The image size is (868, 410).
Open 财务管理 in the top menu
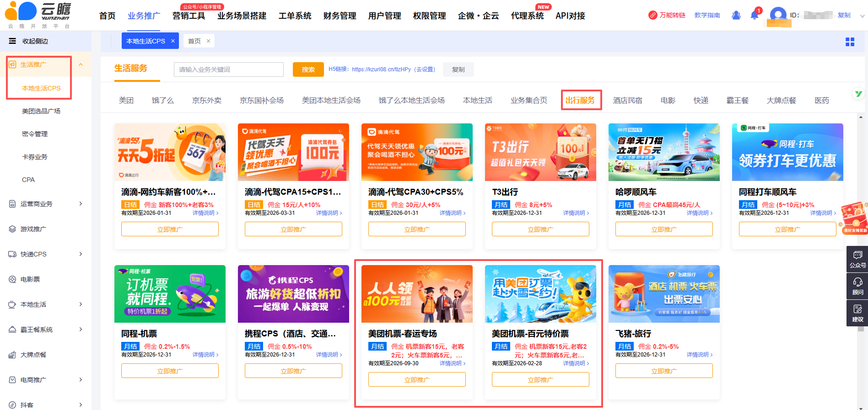coord(340,16)
